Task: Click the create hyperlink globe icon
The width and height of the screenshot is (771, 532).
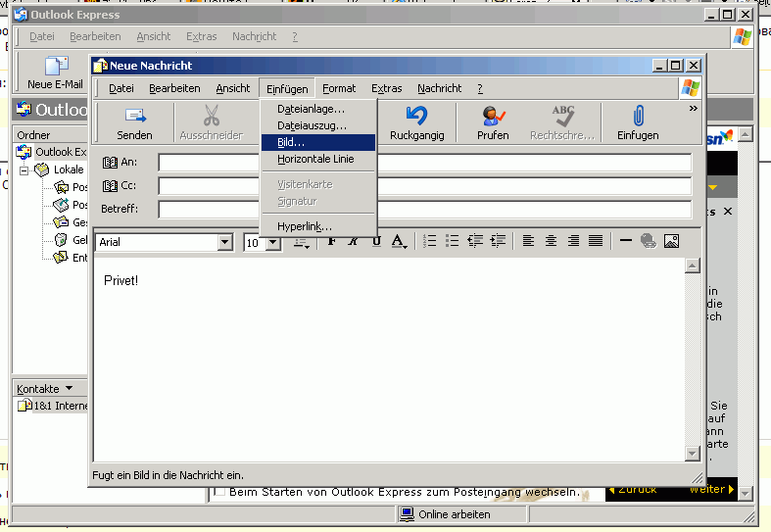Action: pos(649,241)
